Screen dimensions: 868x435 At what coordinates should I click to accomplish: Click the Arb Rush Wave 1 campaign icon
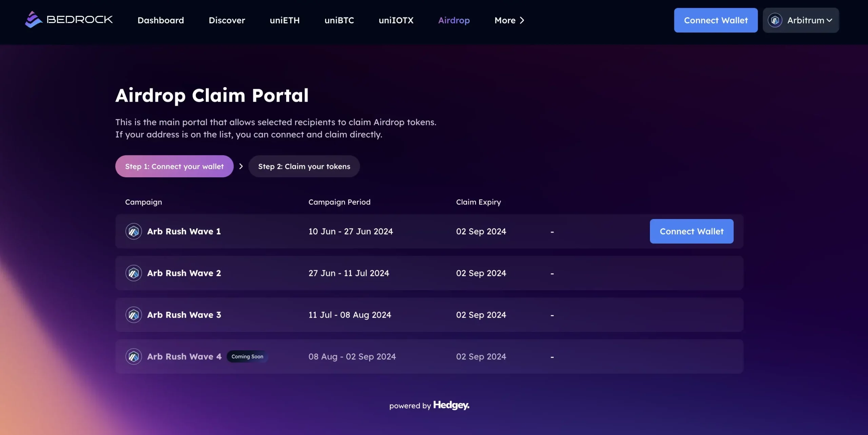[133, 231]
